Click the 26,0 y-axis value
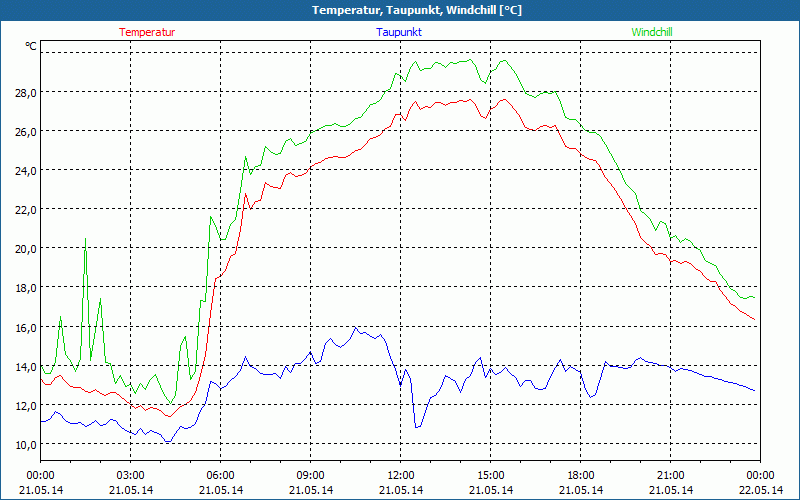The height and width of the screenshot is (500, 800). pos(26,132)
